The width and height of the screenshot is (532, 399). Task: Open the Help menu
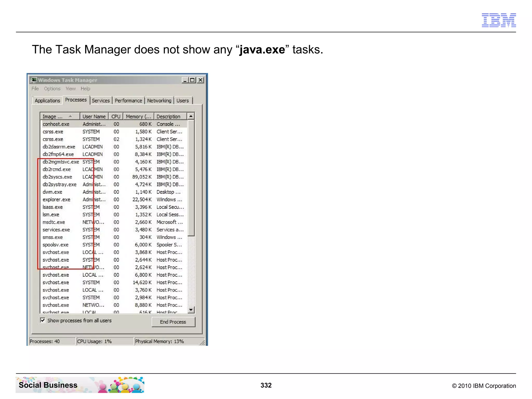pyautogui.click(x=85, y=89)
